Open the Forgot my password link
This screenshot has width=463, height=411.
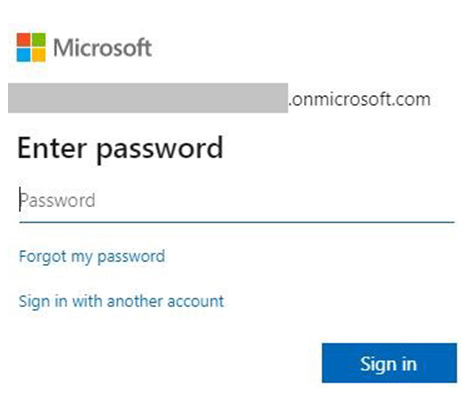coord(92,257)
